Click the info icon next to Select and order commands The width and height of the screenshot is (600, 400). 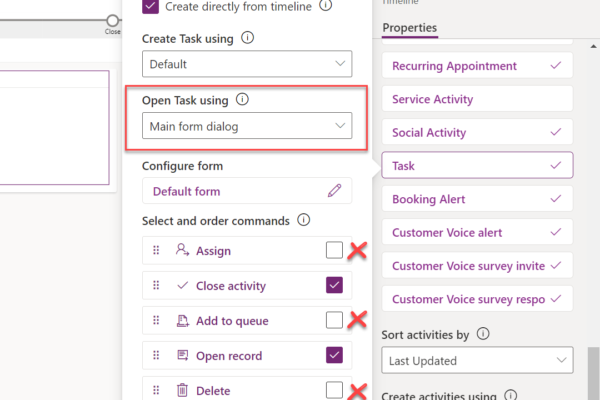(303, 220)
